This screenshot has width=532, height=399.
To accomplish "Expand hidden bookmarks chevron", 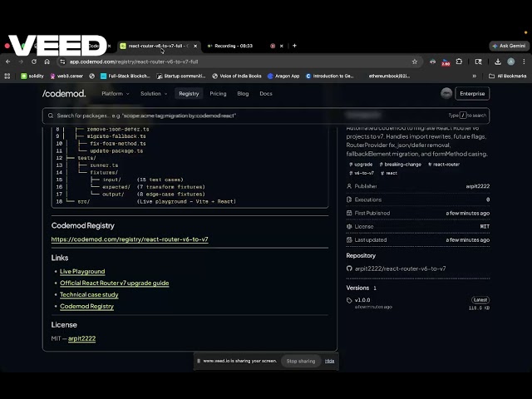I will (x=475, y=76).
